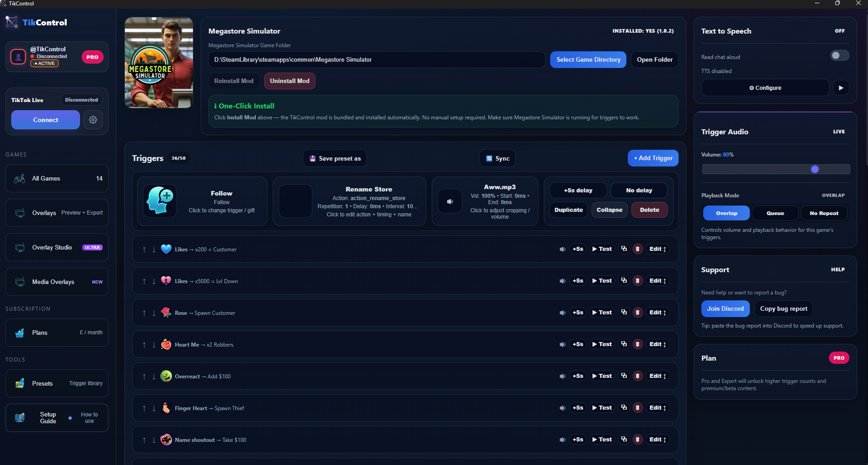868x465 pixels.
Task: Collapse the expanded Follow trigger
Action: coord(609,210)
